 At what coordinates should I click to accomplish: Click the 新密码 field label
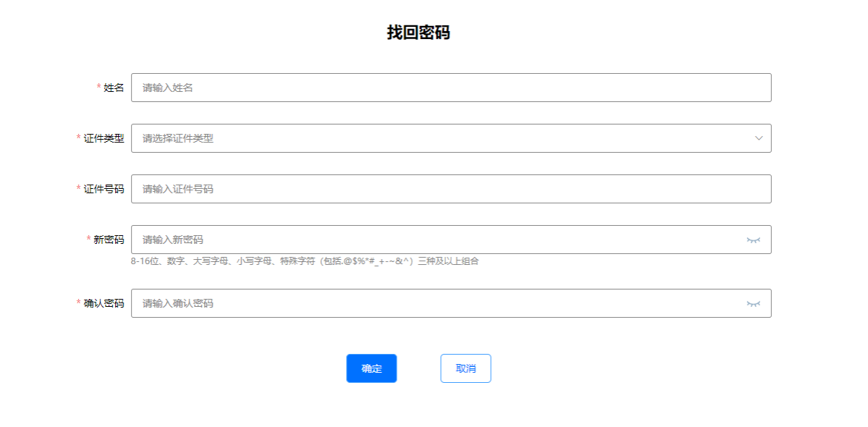coord(109,240)
